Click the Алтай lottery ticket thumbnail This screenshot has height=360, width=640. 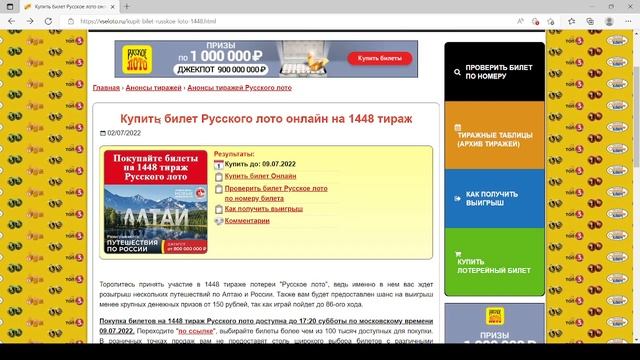pyautogui.click(x=156, y=202)
